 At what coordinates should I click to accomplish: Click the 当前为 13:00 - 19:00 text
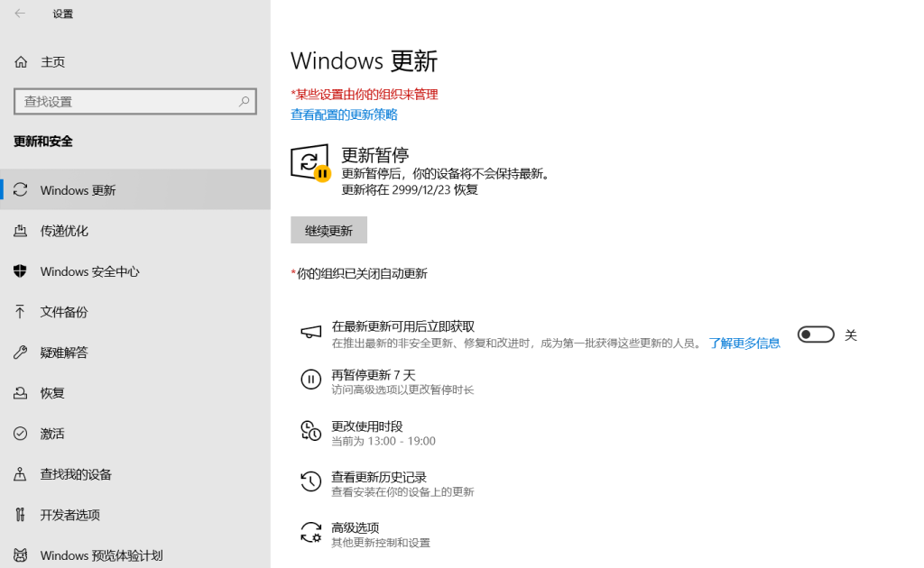pos(383,441)
